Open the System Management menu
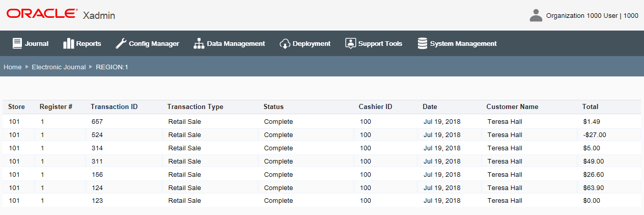644x215 pixels. coord(457,43)
